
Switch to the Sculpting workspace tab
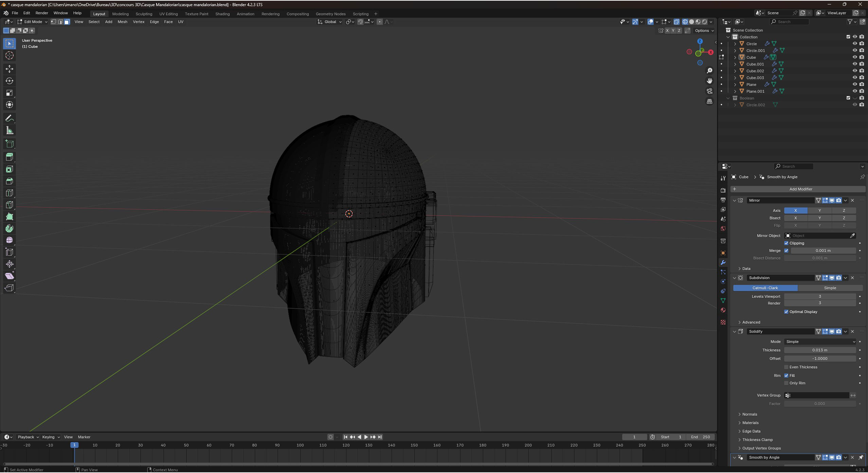coord(144,14)
